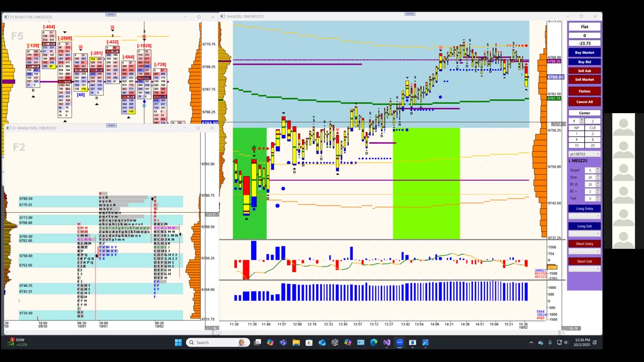Choose the quantity preset 4
Screen dimensions: 644x362
576,139
